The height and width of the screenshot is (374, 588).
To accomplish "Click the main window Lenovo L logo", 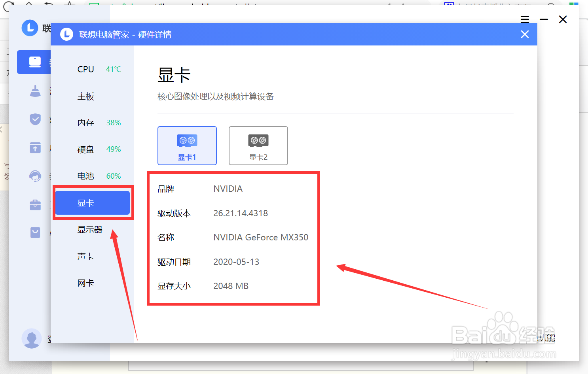I will point(30,28).
